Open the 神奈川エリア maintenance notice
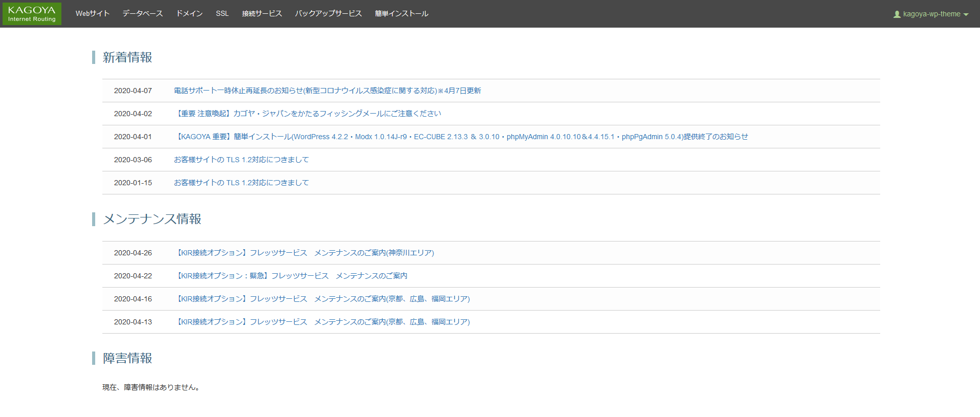 [x=304, y=253]
